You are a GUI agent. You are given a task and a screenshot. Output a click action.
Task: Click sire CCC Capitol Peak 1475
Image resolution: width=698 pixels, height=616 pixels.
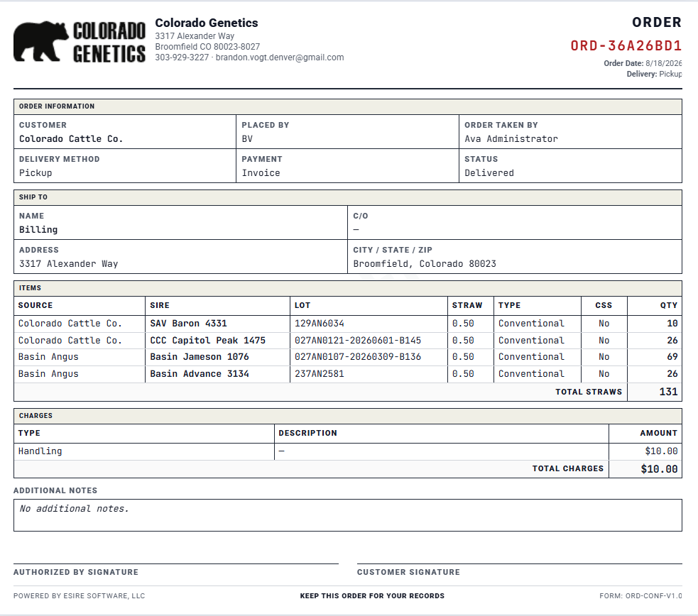click(207, 340)
